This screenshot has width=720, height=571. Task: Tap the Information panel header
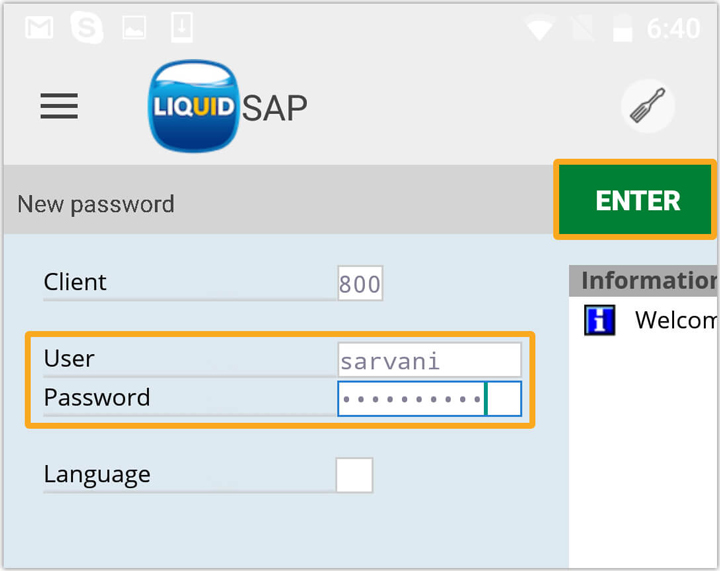click(647, 281)
